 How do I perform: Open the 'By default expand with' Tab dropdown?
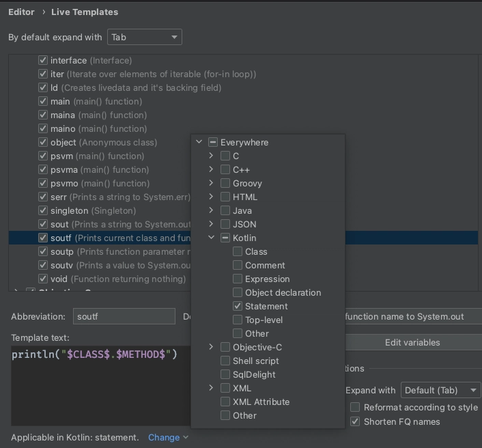click(145, 37)
